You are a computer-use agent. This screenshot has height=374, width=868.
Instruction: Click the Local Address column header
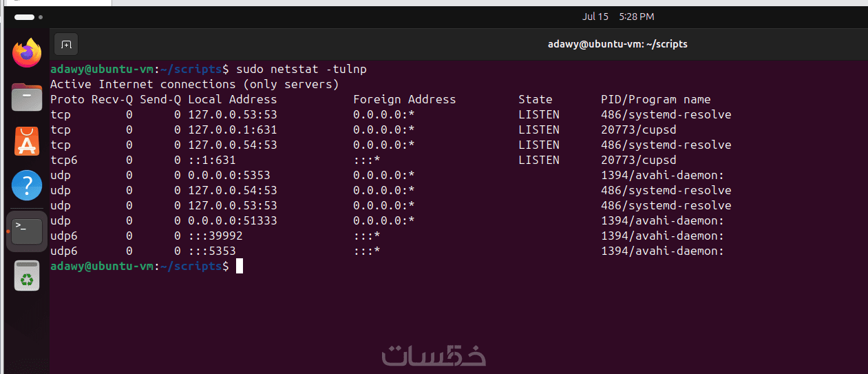pos(232,99)
